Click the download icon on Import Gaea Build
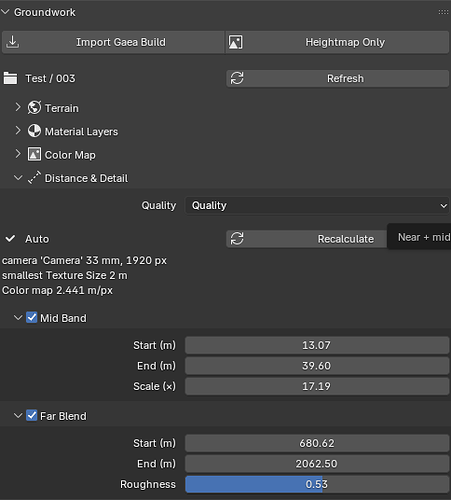 pyautogui.click(x=13, y=42)
